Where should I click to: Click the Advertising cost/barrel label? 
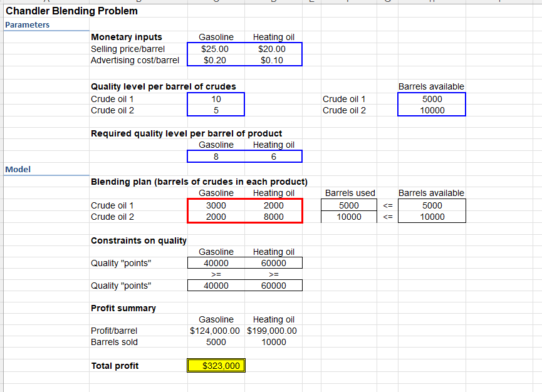coord(135,60)
